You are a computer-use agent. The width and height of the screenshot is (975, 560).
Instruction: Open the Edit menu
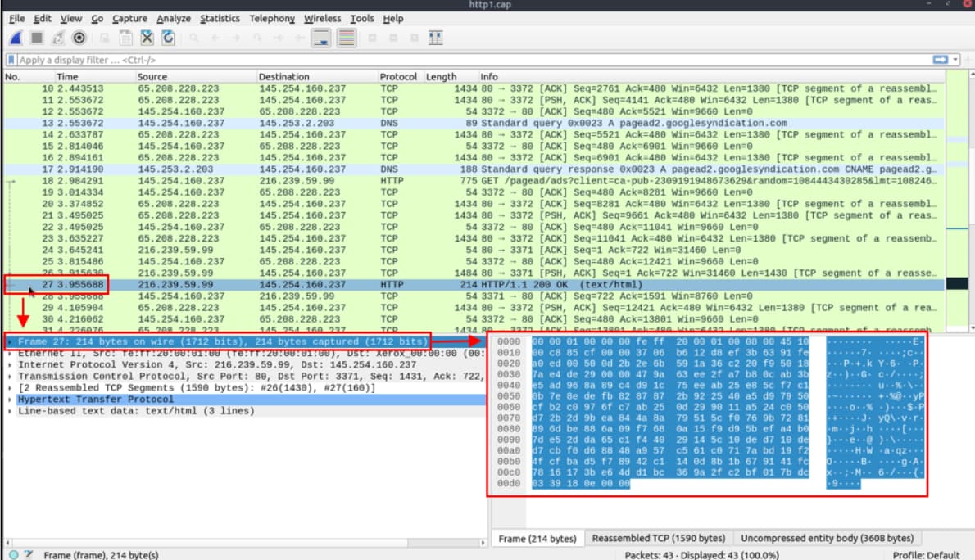coord(43,19)
